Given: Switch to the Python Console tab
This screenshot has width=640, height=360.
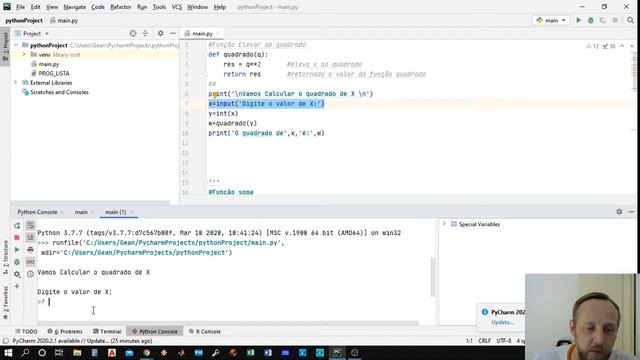Looking at the screenshot, I should [x=37, y=212].
